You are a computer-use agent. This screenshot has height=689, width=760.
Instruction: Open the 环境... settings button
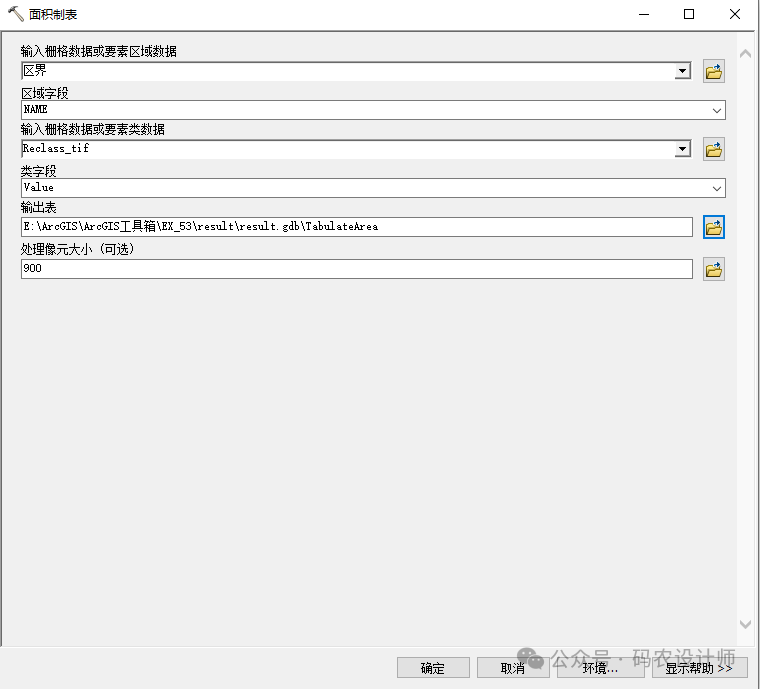pos(600,668)
